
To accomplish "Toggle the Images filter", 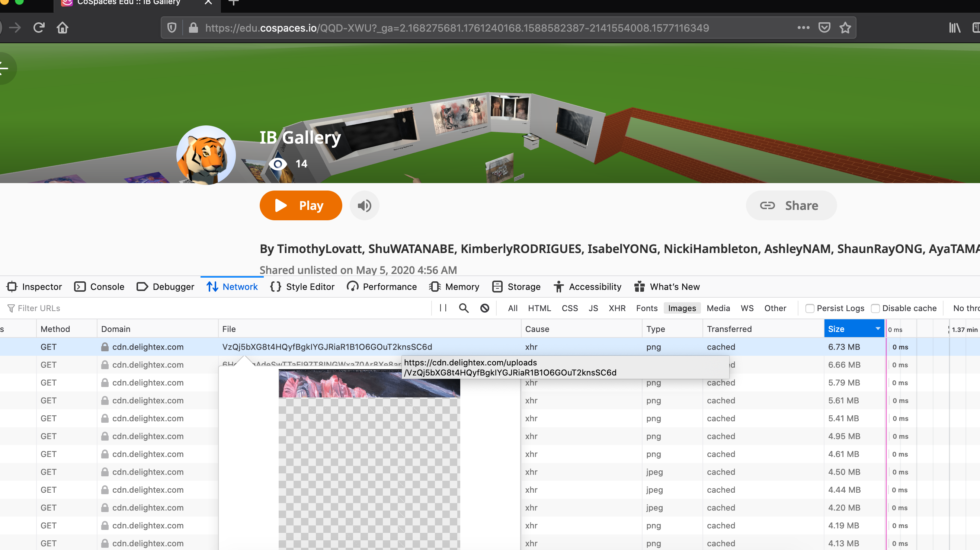I will [x=682, y=308].
